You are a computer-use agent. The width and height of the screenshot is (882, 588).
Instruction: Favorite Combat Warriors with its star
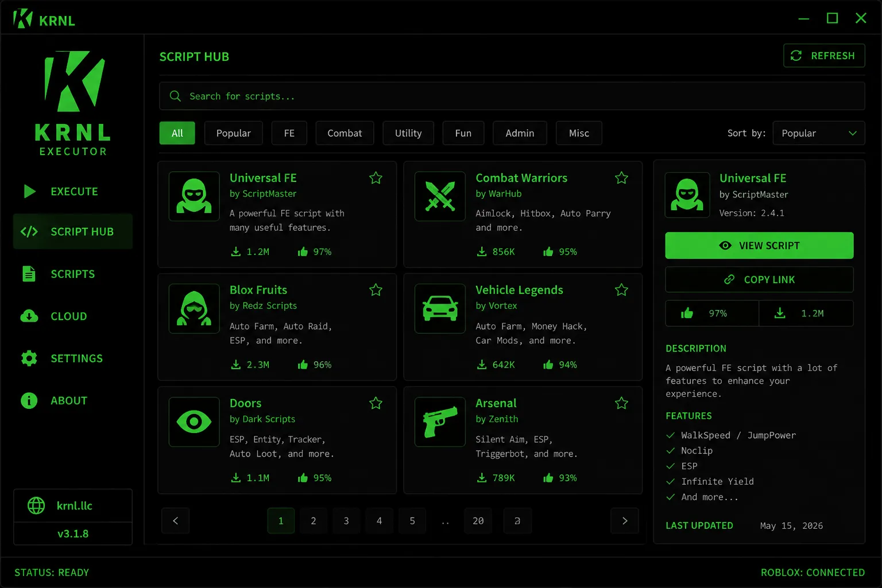pyautogui.click(x=621, y=178)
